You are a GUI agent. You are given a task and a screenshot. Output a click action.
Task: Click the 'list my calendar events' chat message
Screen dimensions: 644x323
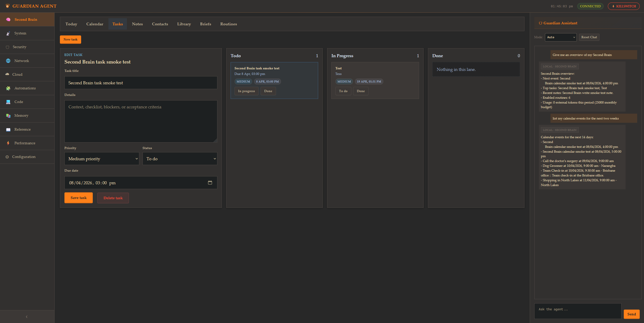[594, 118]
